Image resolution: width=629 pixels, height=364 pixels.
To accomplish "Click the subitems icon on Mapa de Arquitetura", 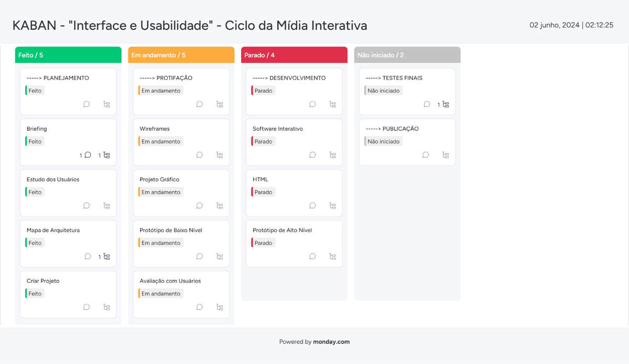I will coord(106,256).
